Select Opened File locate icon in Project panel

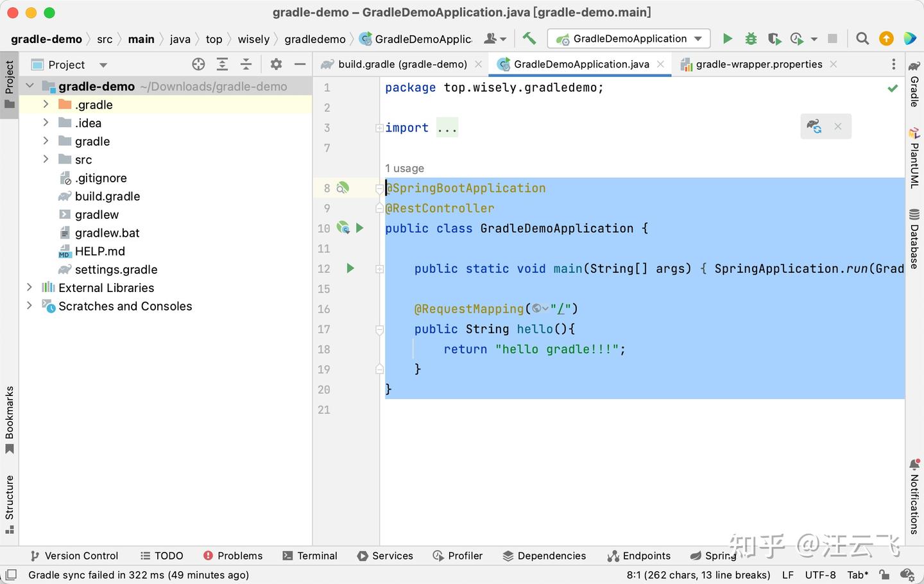tap(198, 64)
